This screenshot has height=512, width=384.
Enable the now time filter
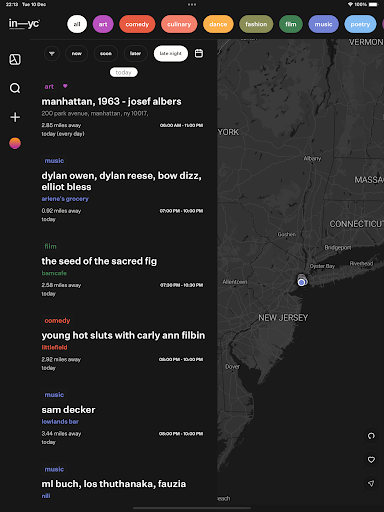(x=77, y=53)
